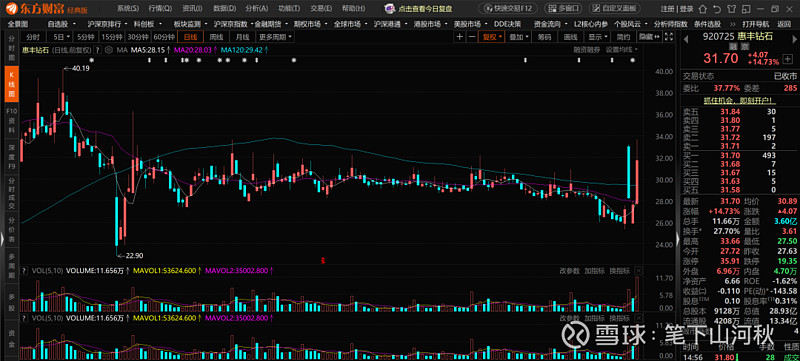Click 改参数 on first VOL panel
The width and height of the screenshot is (800, 361).
click(569, 271)
